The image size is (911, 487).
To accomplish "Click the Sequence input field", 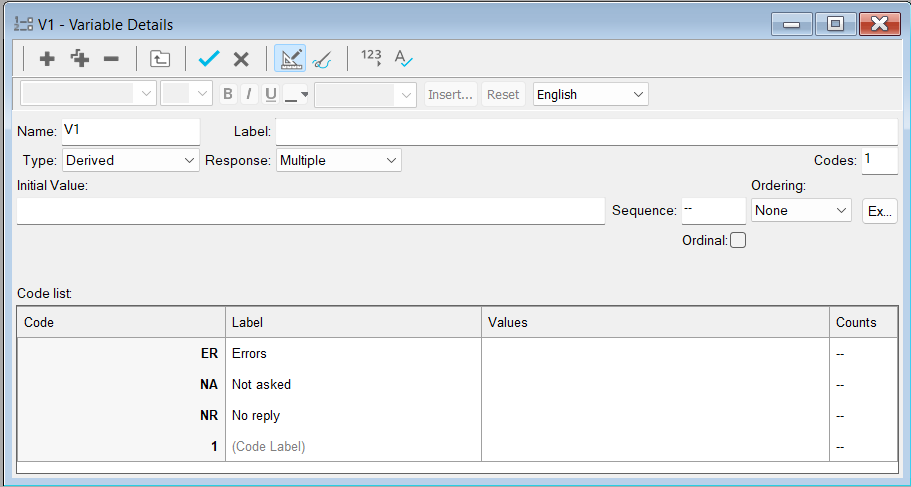I will click(x=713, y=210).
